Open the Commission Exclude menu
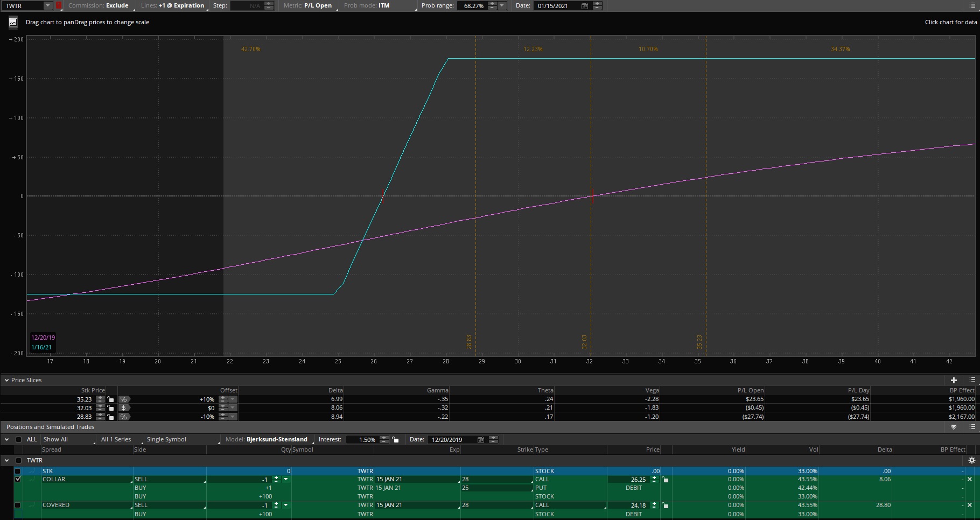The image size is (980, 520). (99, 6)
